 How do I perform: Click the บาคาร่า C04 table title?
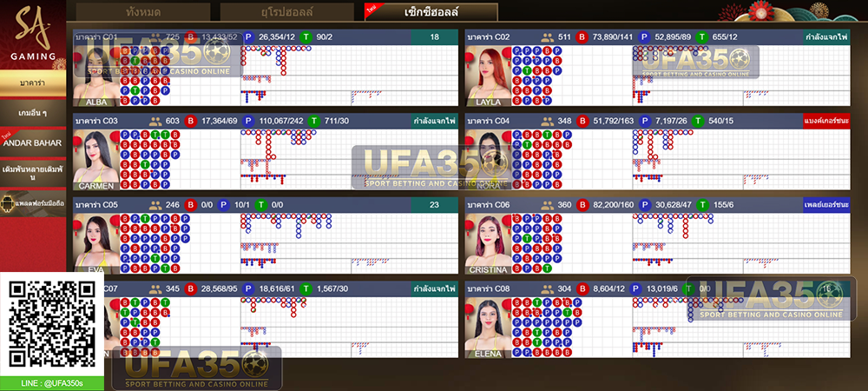pos(488,122)
